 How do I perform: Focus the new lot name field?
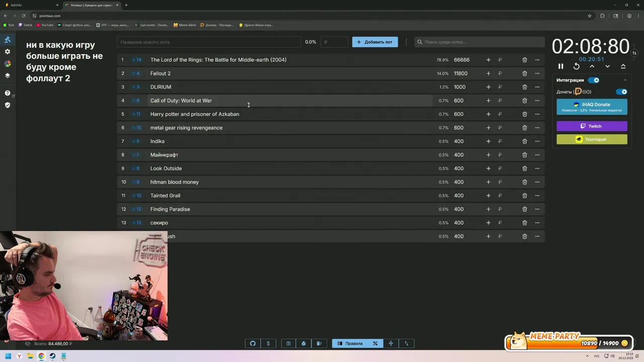(x=209, y=42)
